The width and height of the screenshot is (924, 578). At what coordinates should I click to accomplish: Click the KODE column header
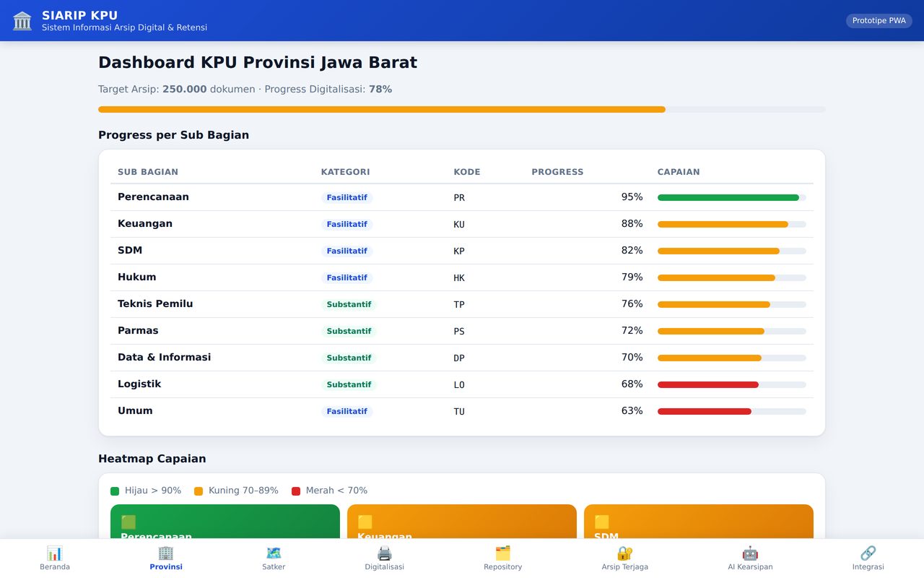(467, 172)
